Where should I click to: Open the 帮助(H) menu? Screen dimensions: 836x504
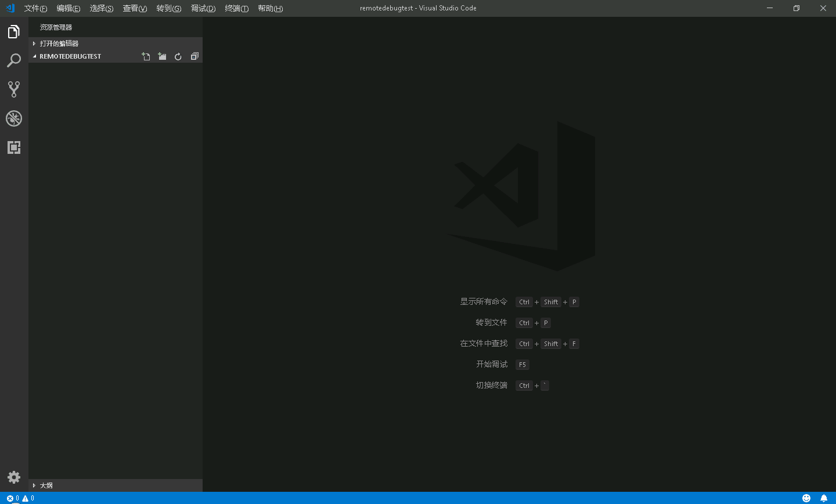point(271,8)
